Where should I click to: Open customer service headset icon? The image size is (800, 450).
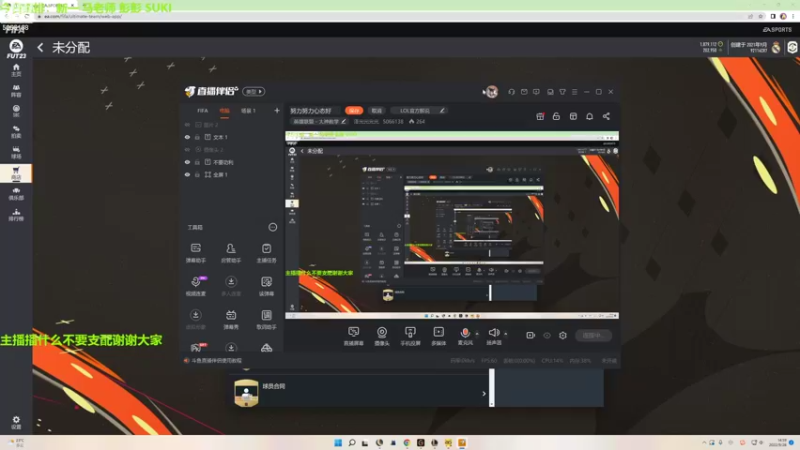click(511, 92)
